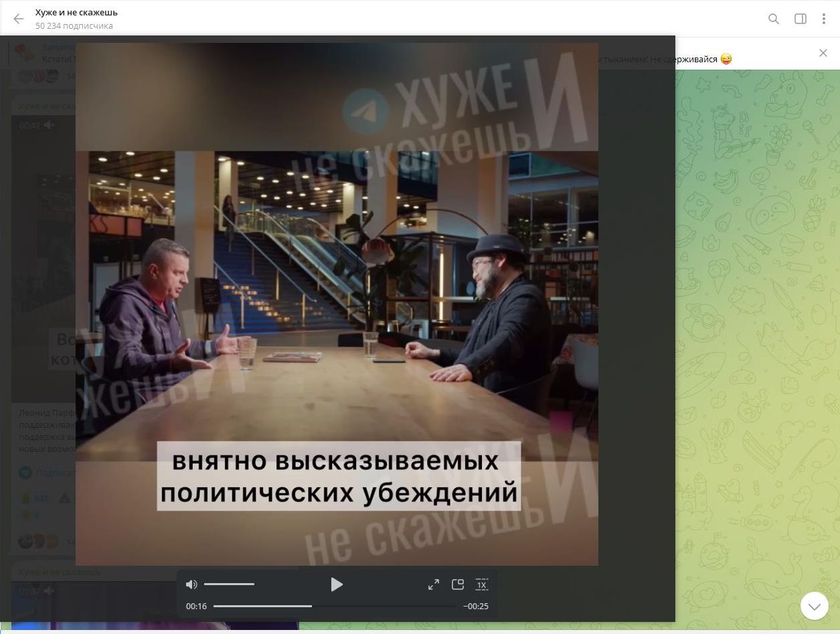Adjust the video volume slider
The width and height of the screenshot is (840, 634).
tap(229, 584)
